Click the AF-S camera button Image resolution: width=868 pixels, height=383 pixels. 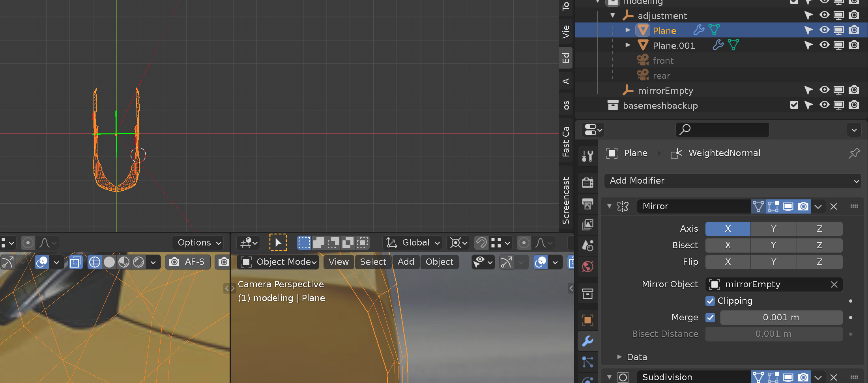point(189,262)
